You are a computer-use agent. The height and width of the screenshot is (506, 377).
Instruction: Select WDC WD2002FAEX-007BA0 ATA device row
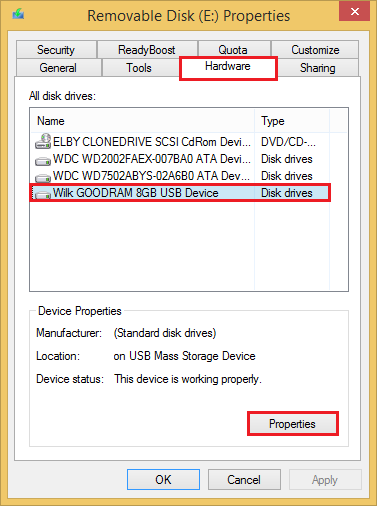coord(180,159)
